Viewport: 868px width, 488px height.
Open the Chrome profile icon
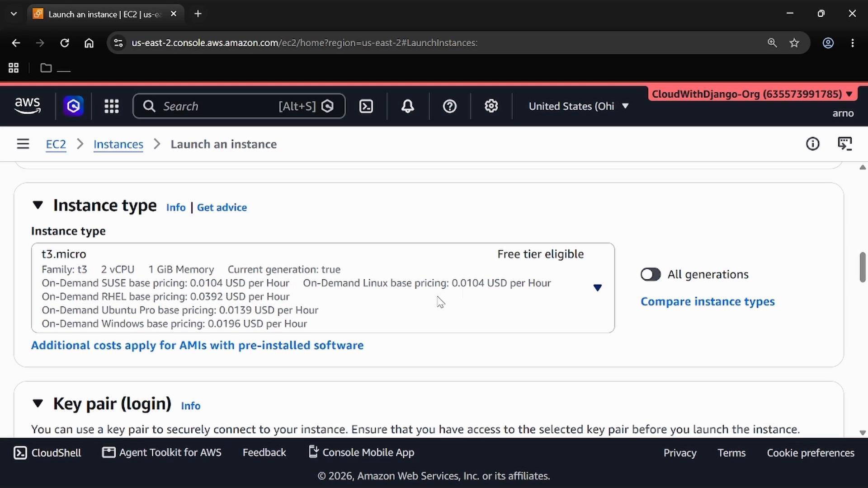pos(828,43)
